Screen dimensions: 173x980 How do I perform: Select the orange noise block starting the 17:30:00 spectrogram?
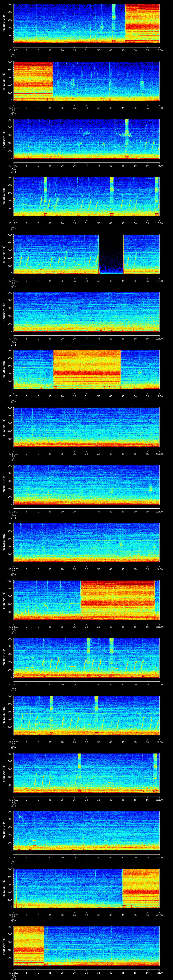pyautogui.click(x=29, y=946)
